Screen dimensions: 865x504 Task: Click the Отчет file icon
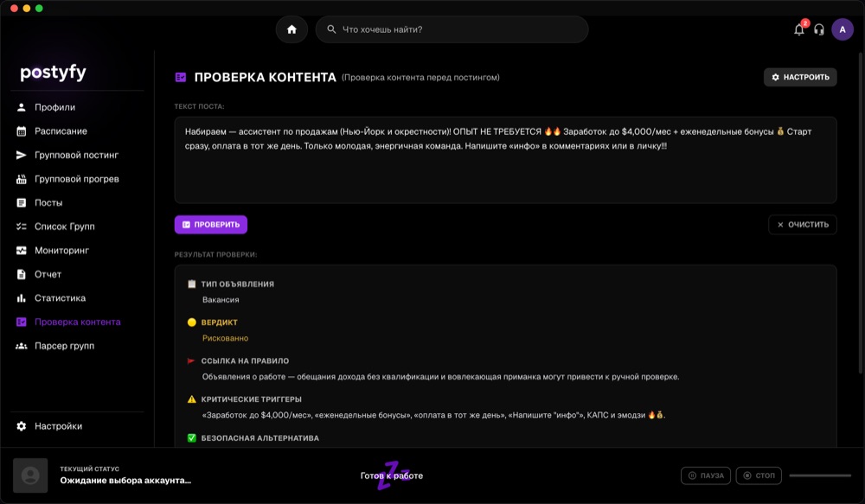coord(22,274)
